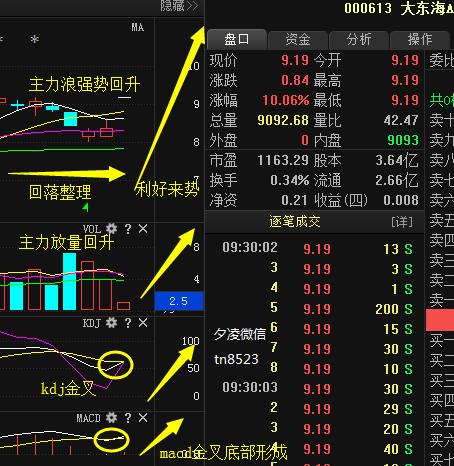Click the 现价 value 9.19
The height and width of the screenshot is (466, 454).
pyautogui.click(x=295, y=60)
